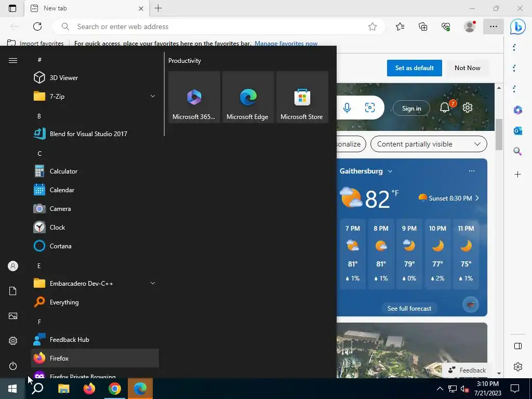The width and height of the screenshot is (532, 399).
Task: Open visual search camera icon
Action: tap(370, 108)
